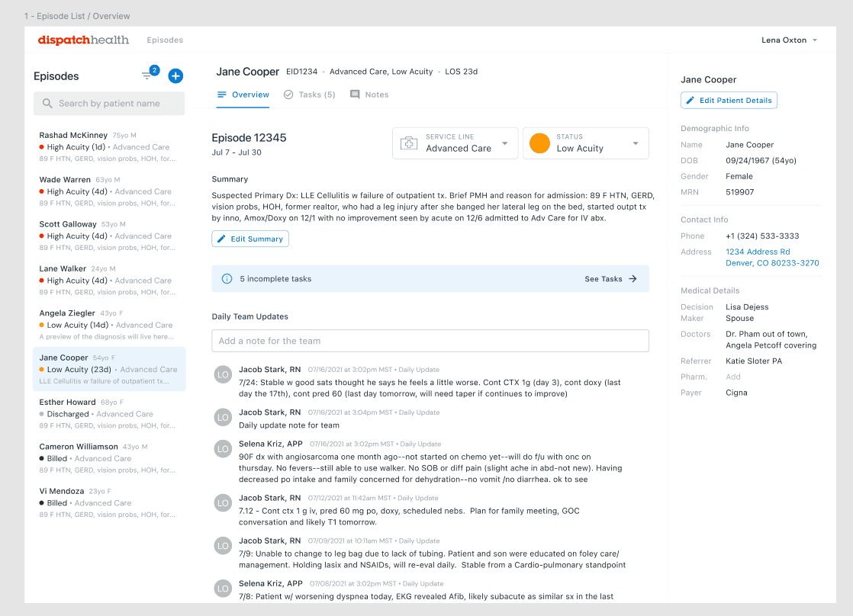This screenshot has height=616, width=853.
Task: Click LOS 23d in header
Action: (x=462, y=72)
